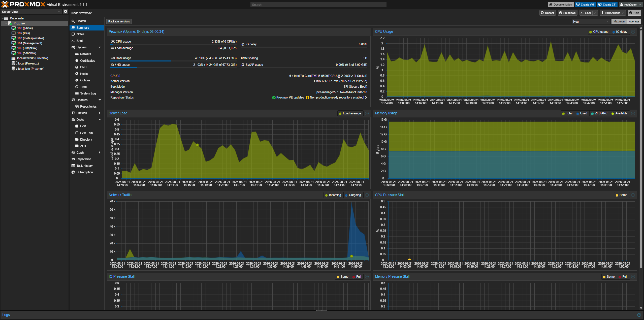Click the Package versions button

point(119,22)
